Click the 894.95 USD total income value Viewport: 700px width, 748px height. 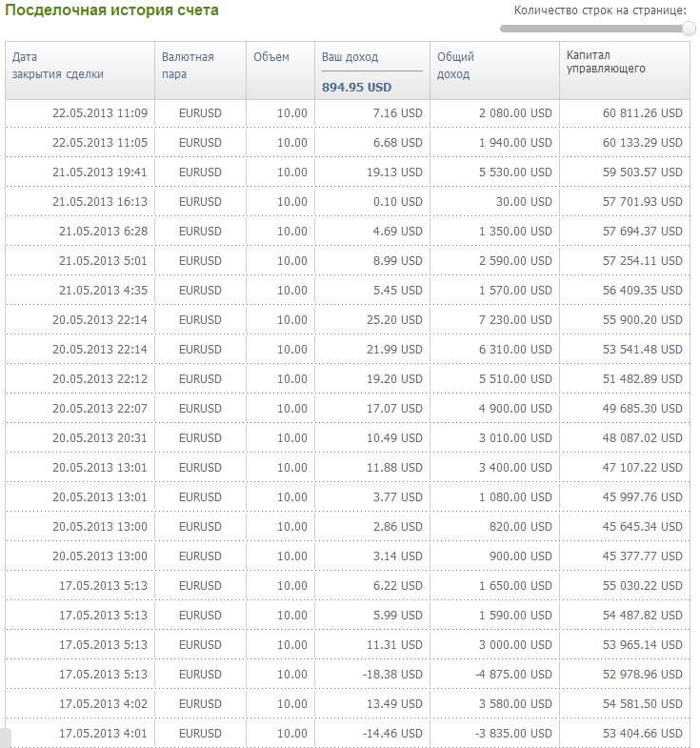pyautogui.click(x=356, y=87)
